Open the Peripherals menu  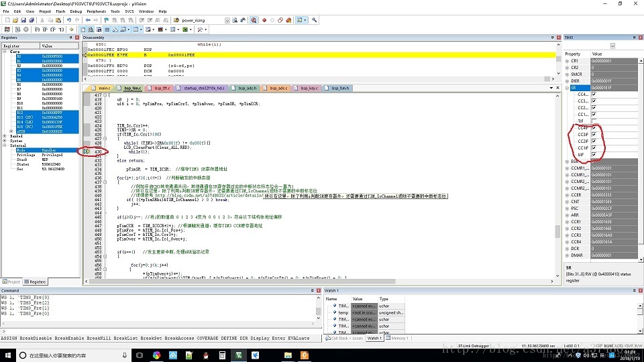pyautogui.click(x=96, y=11)
